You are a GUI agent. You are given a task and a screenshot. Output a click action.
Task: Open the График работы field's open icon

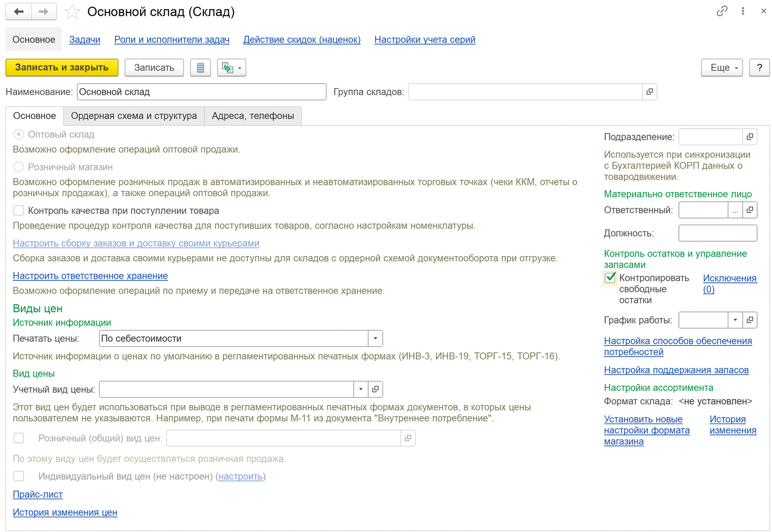coord(750,320)
